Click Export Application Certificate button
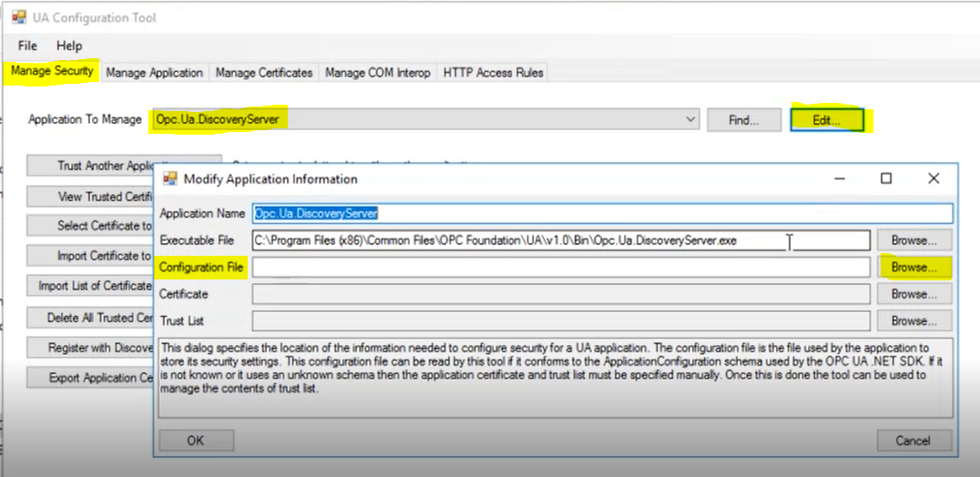The height and width of the screenshot is (477, 980). coord(91,378)
